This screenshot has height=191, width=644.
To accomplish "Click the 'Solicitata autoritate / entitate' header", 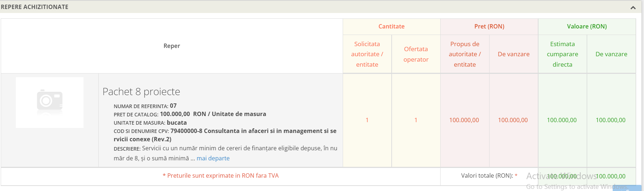I will (x=367, y=54).
